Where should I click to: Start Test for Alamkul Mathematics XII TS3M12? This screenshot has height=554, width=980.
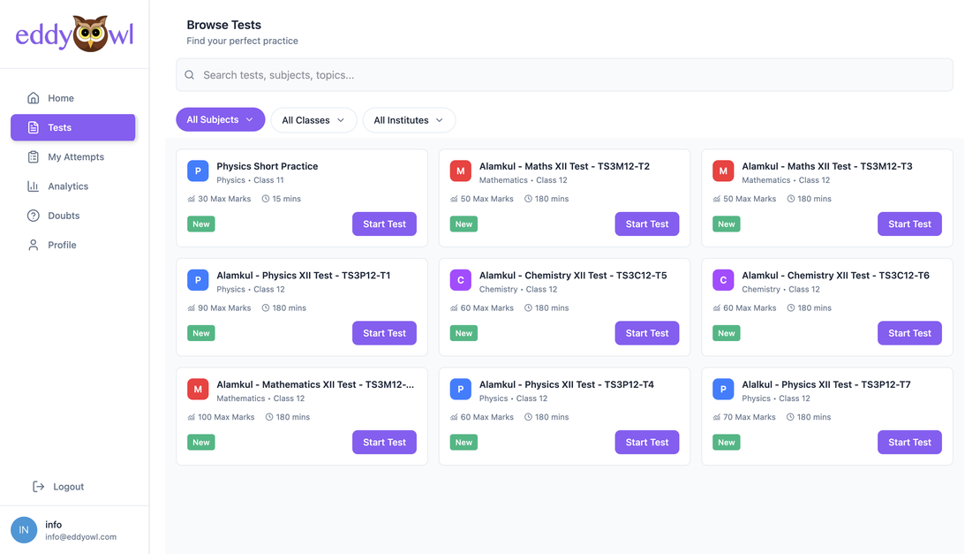click(x=384, y=442)
